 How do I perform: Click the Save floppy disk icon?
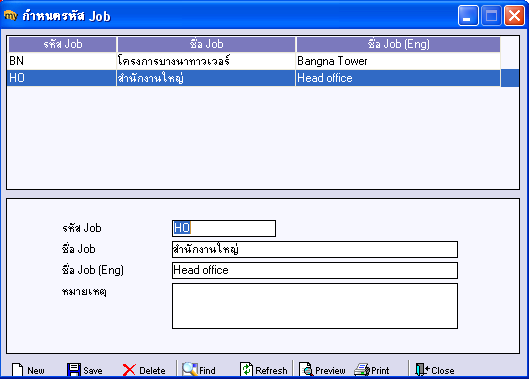pos(74,370)
